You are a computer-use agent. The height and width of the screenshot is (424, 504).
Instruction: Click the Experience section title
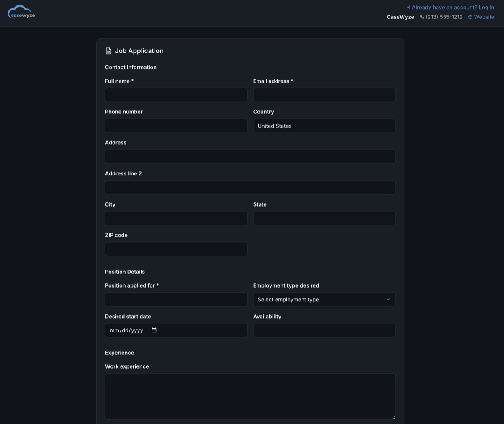[x=119, y=353]
